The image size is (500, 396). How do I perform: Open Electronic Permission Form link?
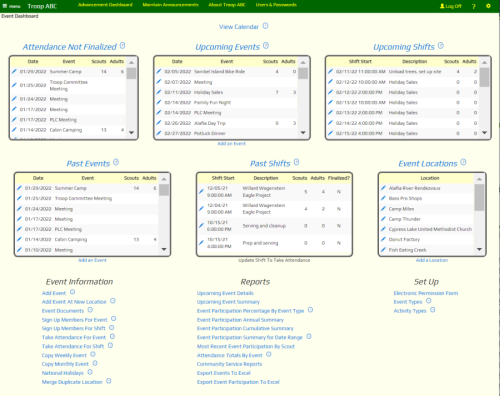pyautogui.click(x=426, y=293)
